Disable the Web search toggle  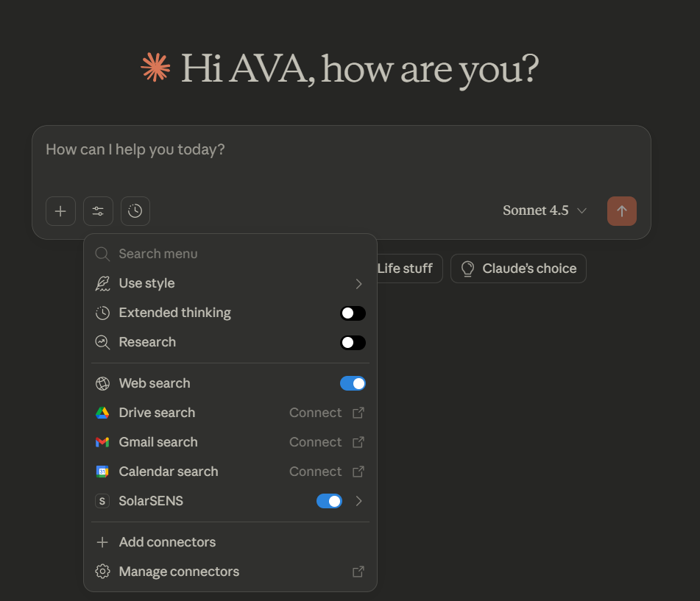click(x=353, y=383)
